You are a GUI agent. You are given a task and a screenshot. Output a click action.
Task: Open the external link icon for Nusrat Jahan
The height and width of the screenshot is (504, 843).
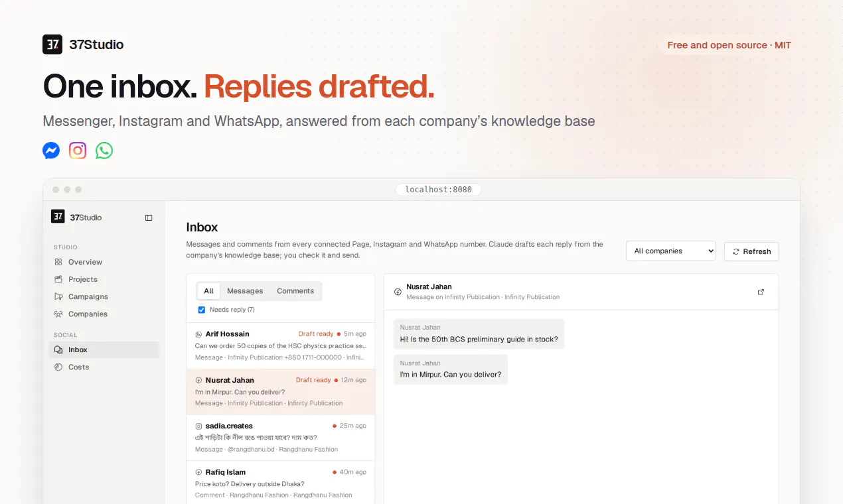[761, 292]
